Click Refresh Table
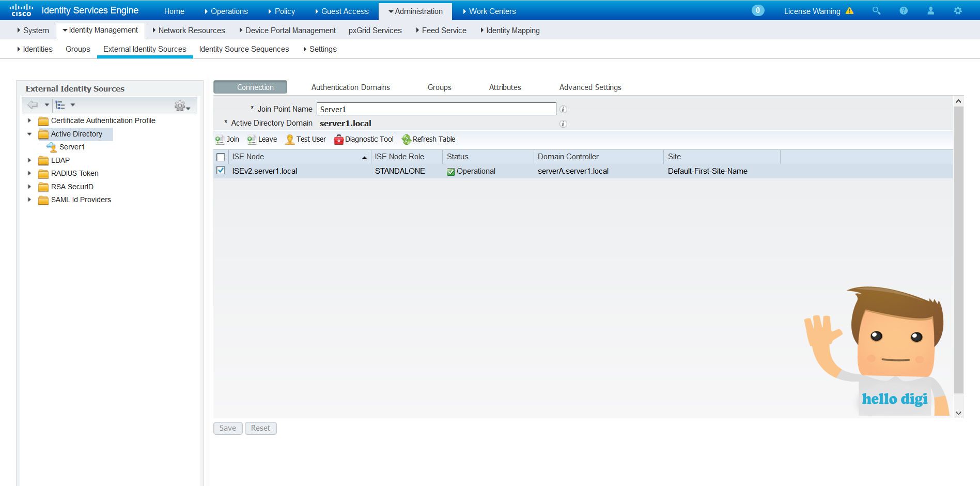The image size is (980, 486). click(428, 140)
